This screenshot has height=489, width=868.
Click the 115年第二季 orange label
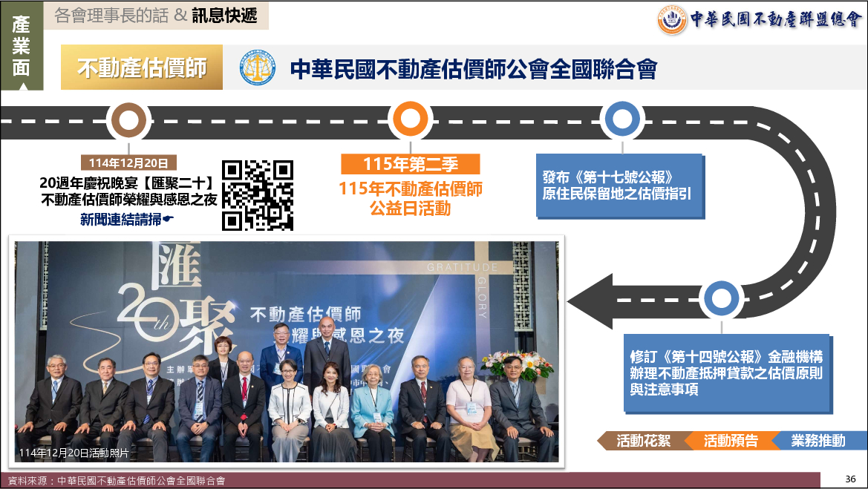click(x=410, y=164)
